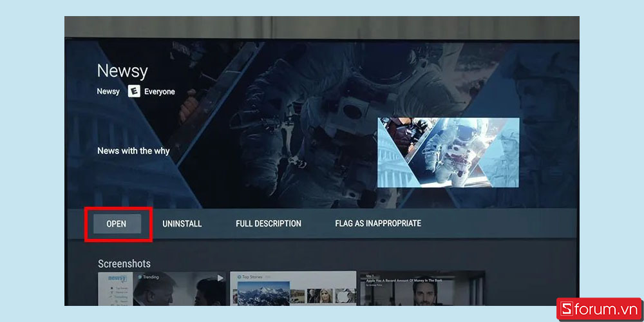Image resolution: width=644 pixels, height=322 pixels.
Task: Choose FLAG AS INAPPROPRIATE
Action: (x=378, y=223)
